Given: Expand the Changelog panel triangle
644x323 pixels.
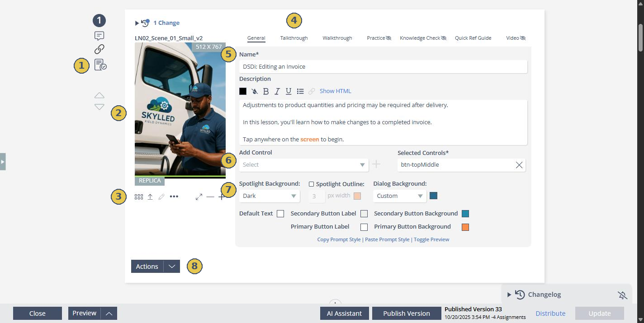Looking at the screenshot, I should (509, 295).
